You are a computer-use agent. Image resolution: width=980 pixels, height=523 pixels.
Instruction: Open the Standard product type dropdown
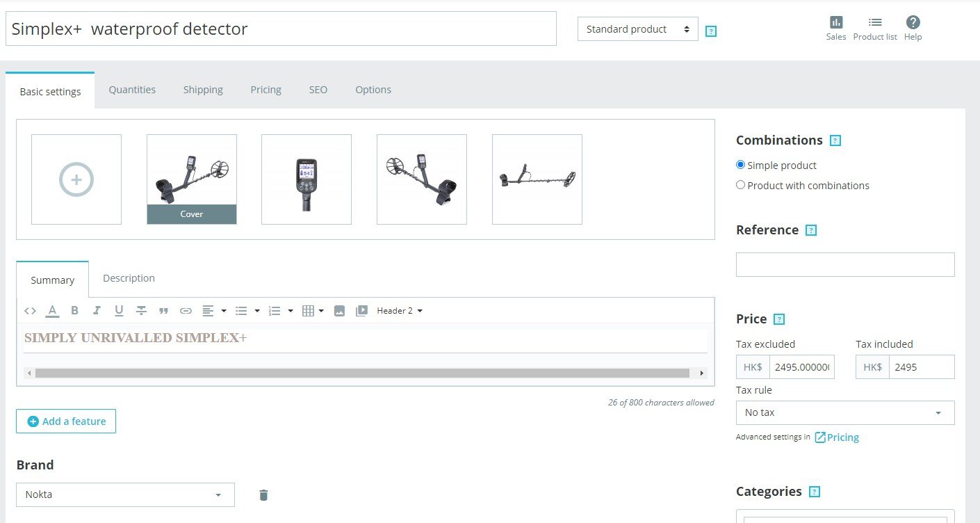pyautogui.click(x=637, y=29)
